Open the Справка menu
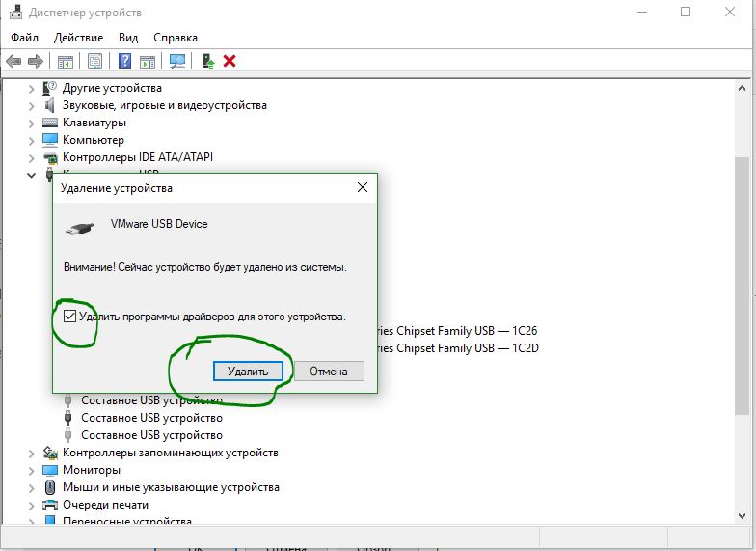The width and height of the screenshot is (756, 551). pos(175,38)
